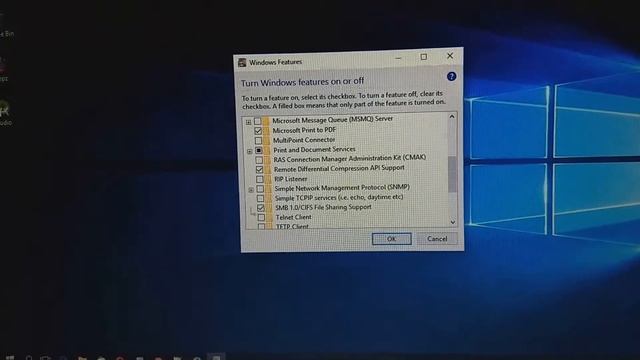Enable RAS Connection Manager Administration Kit checkbox
Image resolution: width=640 pixels, height=360 pixels.
(x=259, y=160)
